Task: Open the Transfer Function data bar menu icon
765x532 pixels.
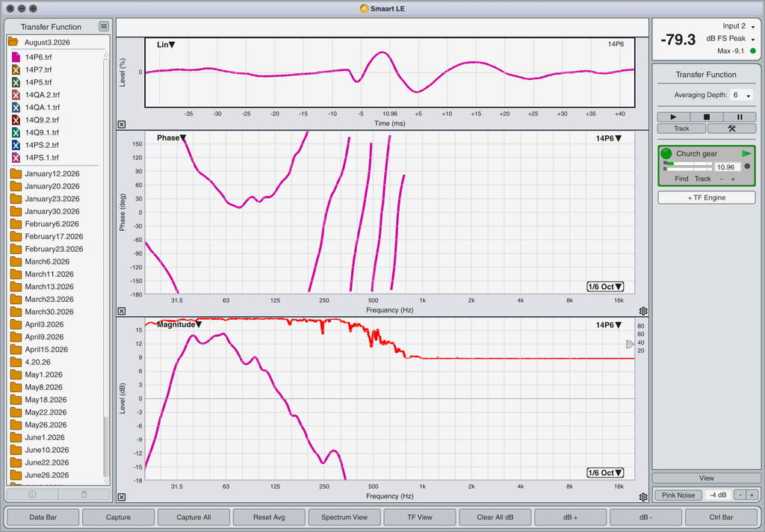Action: pyautogui.click(x=103, y=26)
